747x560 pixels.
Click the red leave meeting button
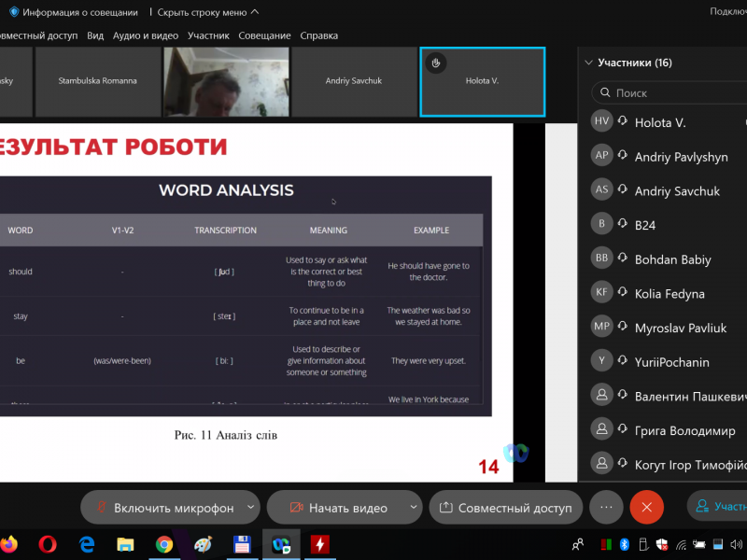click(646, 507)
